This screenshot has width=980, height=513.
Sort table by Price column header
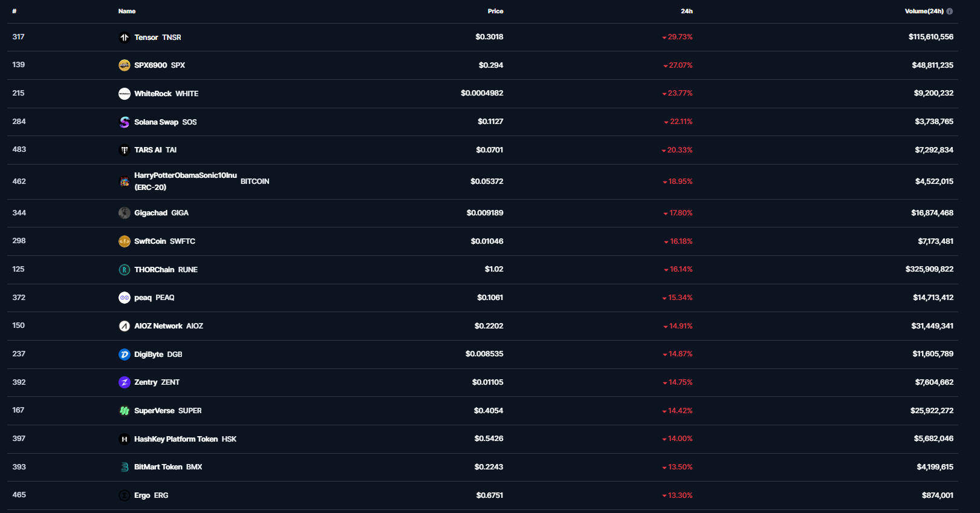(x=495, y=11)
